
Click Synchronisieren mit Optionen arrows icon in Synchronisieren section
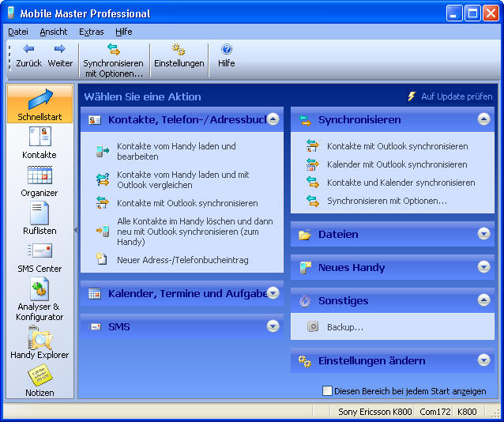[312, 201]
